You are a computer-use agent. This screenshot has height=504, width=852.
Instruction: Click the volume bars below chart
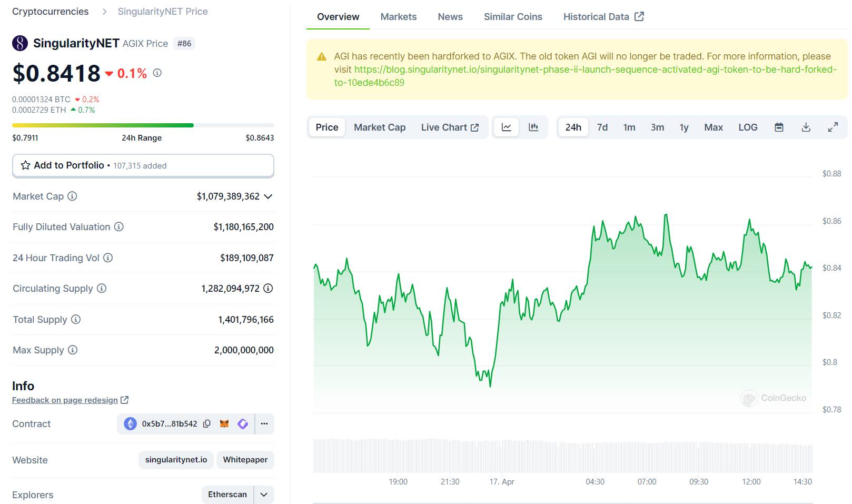pyautogui.click(x=563, y=455)
